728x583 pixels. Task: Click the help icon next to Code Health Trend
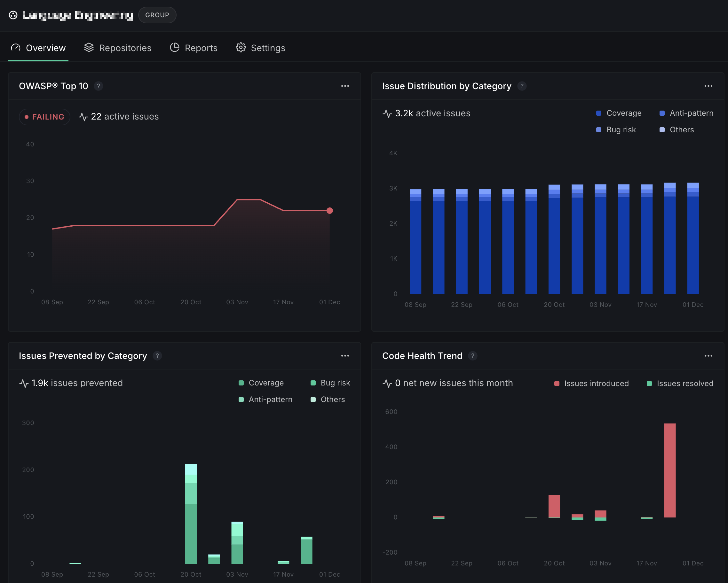(472, 356)
